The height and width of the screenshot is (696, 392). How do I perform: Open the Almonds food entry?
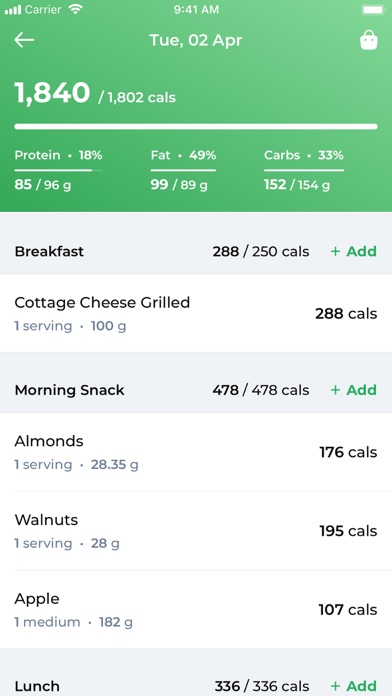pos(196,452)
